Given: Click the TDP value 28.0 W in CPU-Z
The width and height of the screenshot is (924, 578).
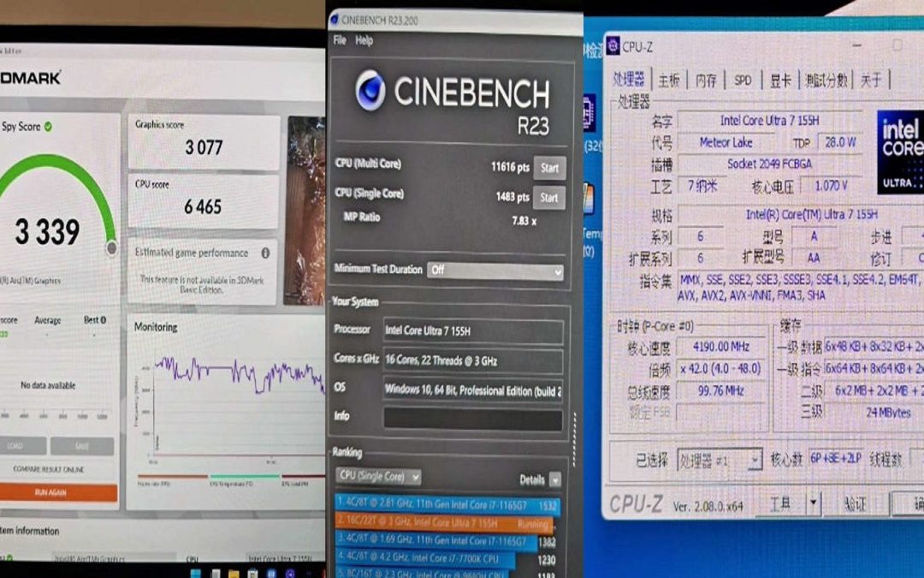Looking at the screenshot, I should pyautogui.click(x=840, y=142).
